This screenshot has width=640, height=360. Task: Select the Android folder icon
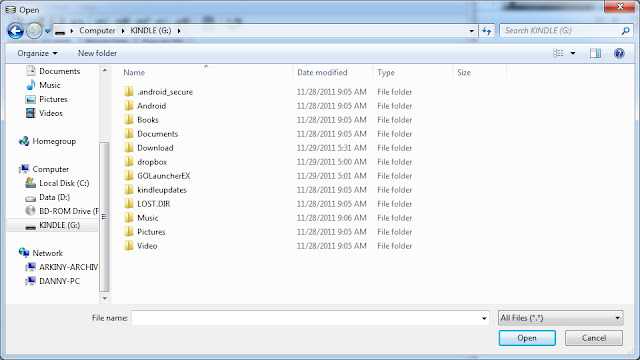click(x=129, y=106)
